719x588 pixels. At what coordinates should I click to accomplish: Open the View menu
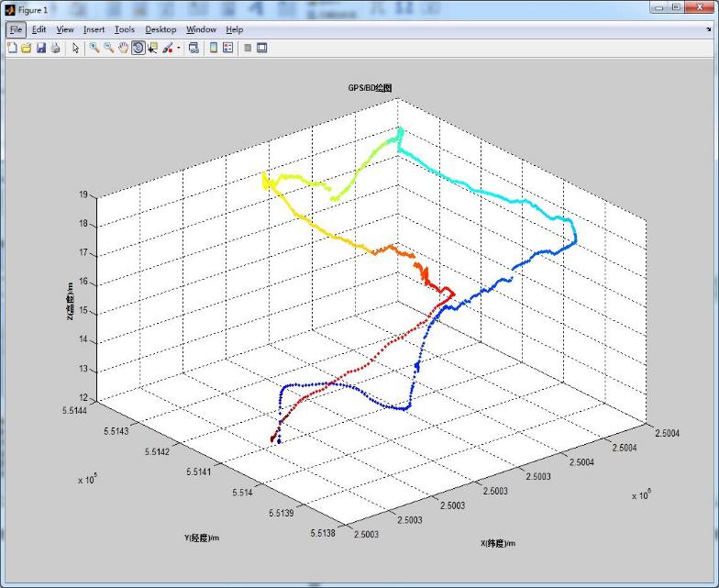point(65,29)
